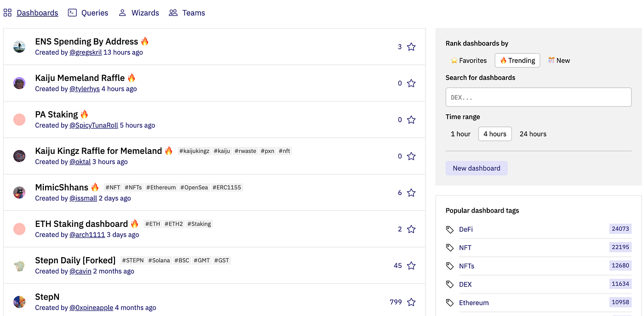This screenshot has width=644, height=316.
Task: Rank dashboards by New
Action: [x=558, y=61]
